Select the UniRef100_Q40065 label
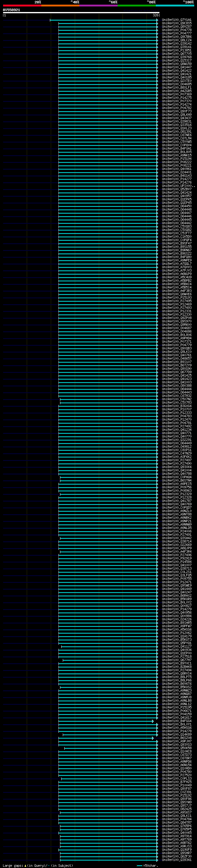197x868 pixels. [176, 833]
